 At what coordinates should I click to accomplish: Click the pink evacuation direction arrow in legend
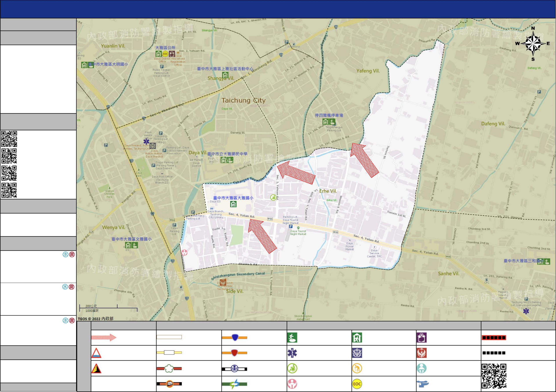tap(104, 337)
